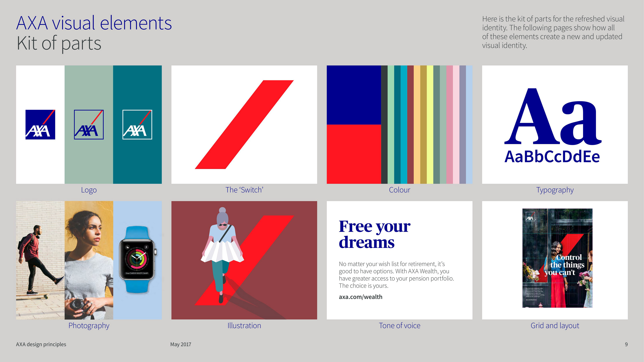Click the 'AXA visual elements' title
Image resolution: width=644 pixels, height=362 pixels.
point(94,23)
